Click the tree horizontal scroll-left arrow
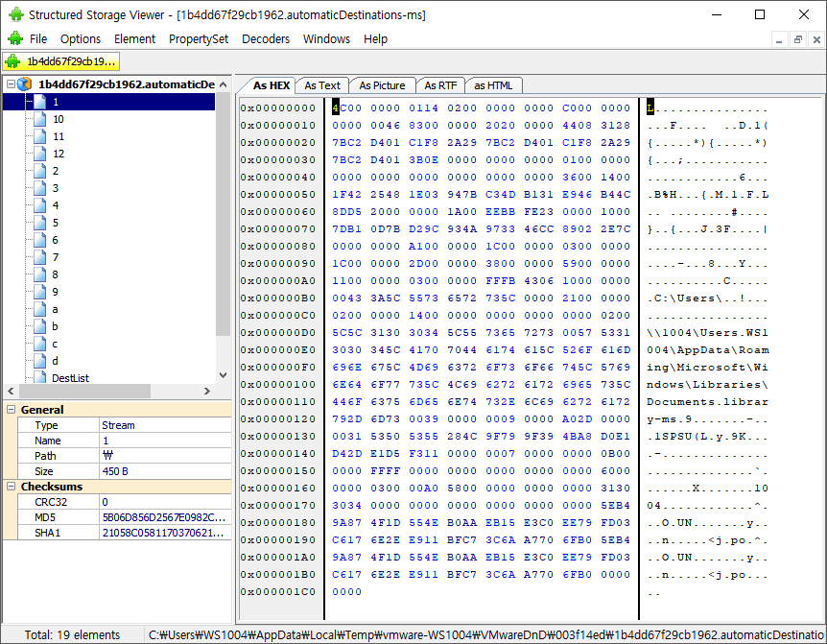The height and width of the screenshot is (644, 827). [x=11, y=391]
